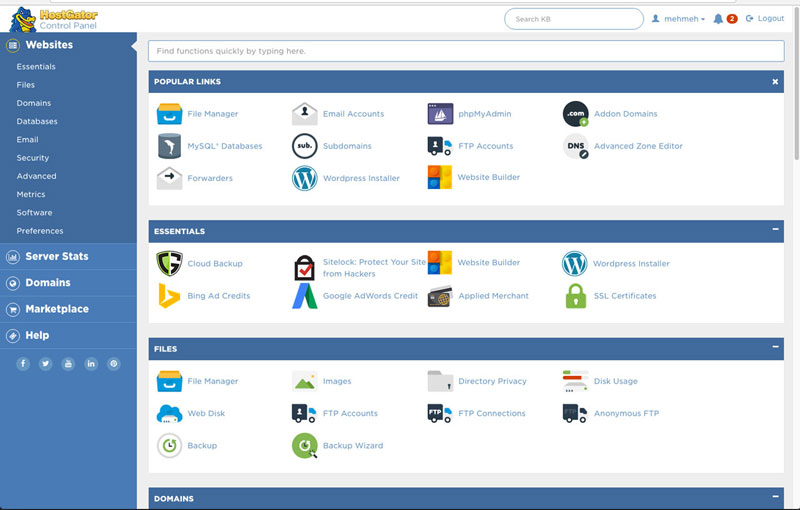Viewport: 800px width, 510px height.
Task: Click the HostGator Control Panel logo
Action: (x=54, y=19)
